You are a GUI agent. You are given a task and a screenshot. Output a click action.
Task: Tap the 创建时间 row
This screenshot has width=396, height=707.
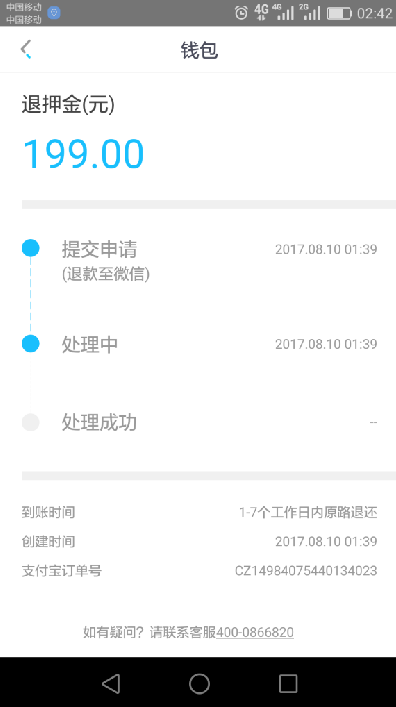[x=199, y=541]
